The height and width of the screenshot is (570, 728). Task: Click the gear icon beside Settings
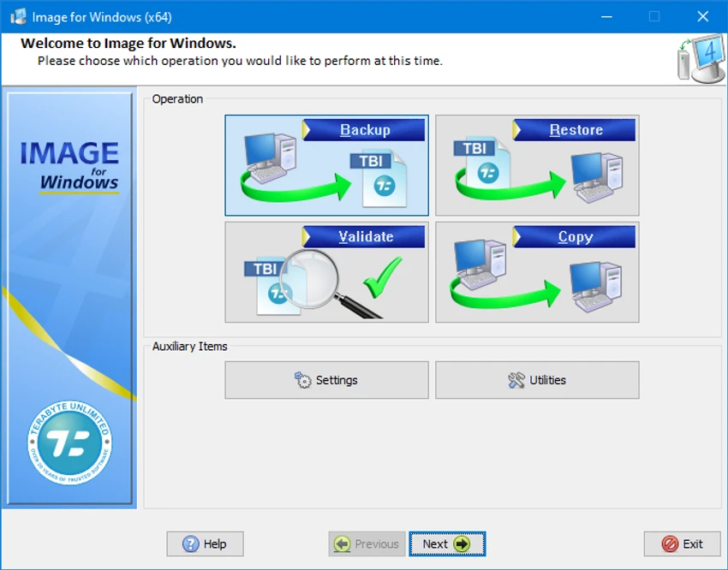pyautogui.click(x=302, y=380)
